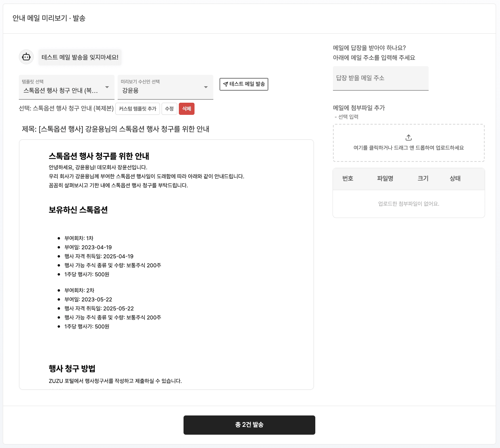Click the paper plane icon on test mail button
This screenshot has width=500, height=448.
[225, 84]
